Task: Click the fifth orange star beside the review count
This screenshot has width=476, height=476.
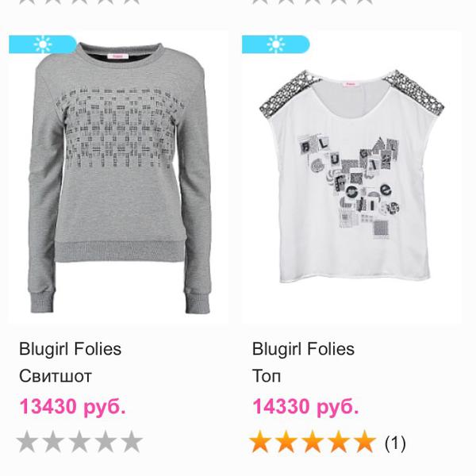Action: coord(363,441)
